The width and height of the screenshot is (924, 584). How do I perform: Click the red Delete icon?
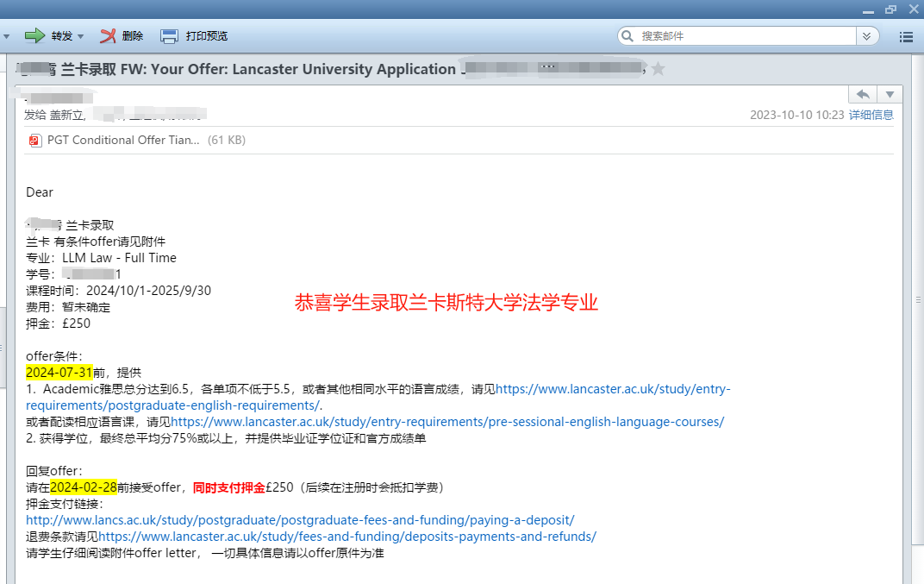108,35
